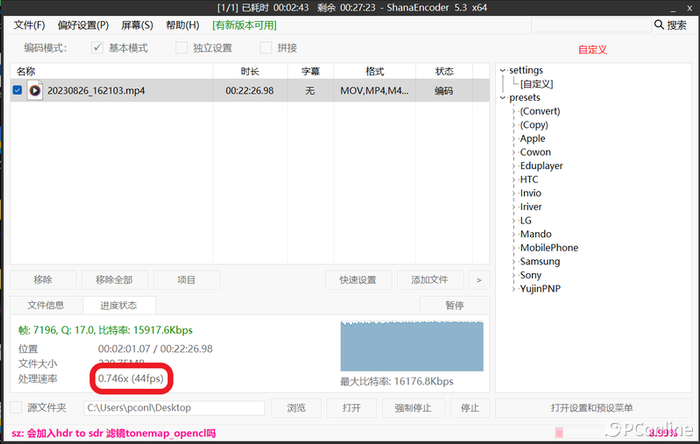This screenshot has height=444, width=700.
Task: Collapse the presets tree node
Action: coord(503,98)
